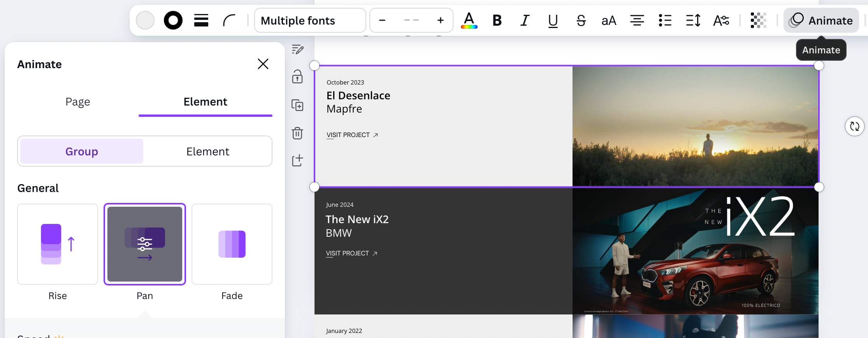Add a new page icon
Viewport: 868px width, 338px height.
[x=298, y=160]
